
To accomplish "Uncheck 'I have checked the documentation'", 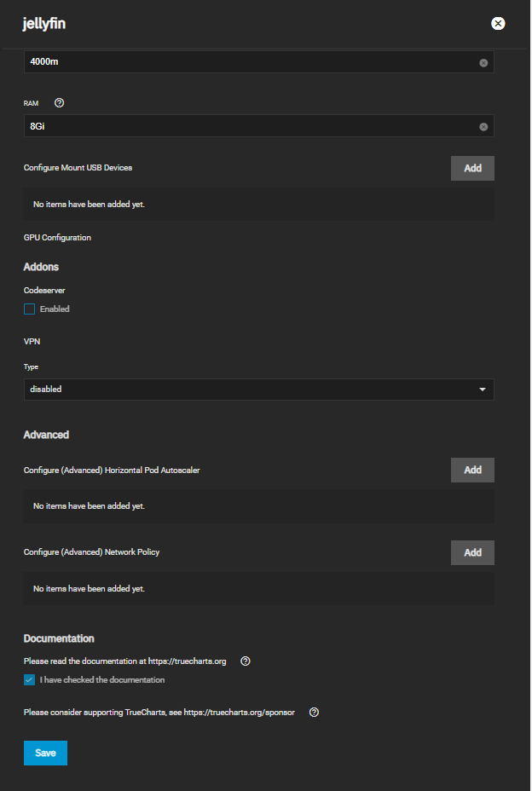I will (x=30, y=680).
